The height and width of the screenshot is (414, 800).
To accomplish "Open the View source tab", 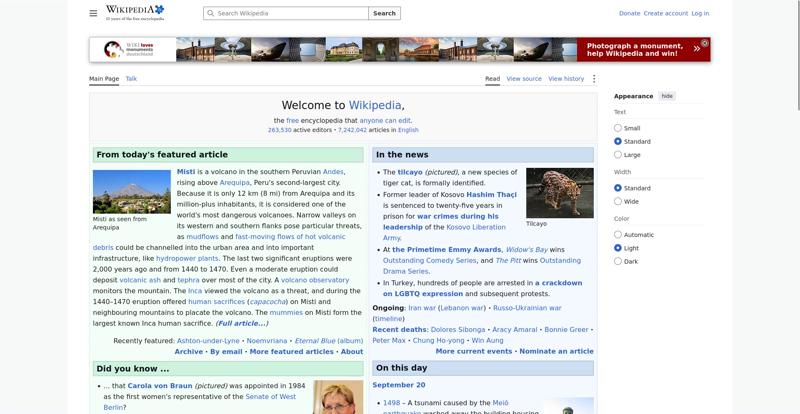I will coord(524,79).
